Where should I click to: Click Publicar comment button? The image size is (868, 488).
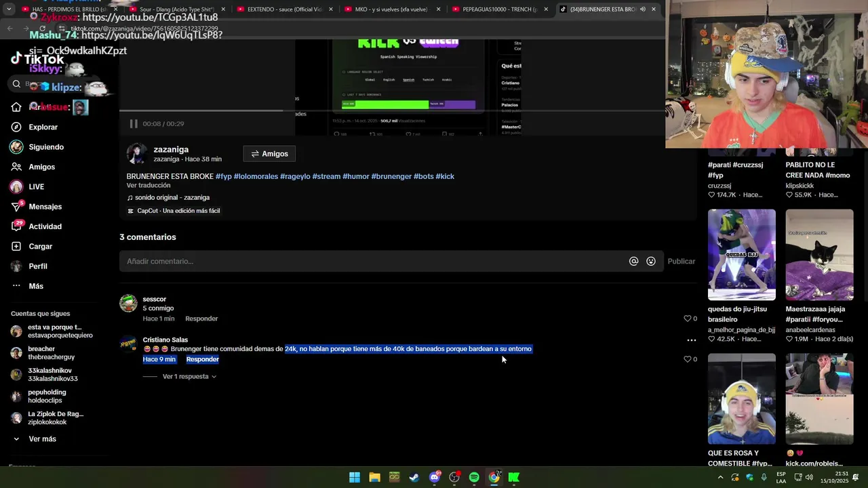click(x=681, y=261)
